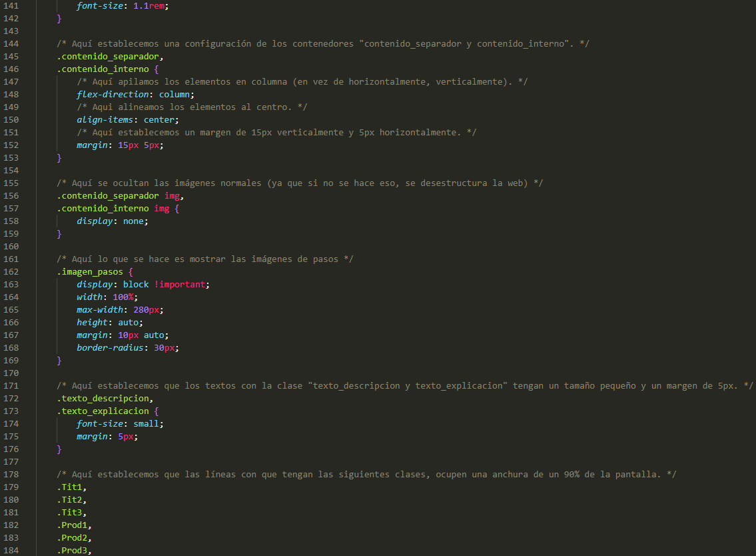This screenshot has width=756, height=556.
Task: Click the comment about apilamos los elementos en columna
Action: tap(302, 81)
